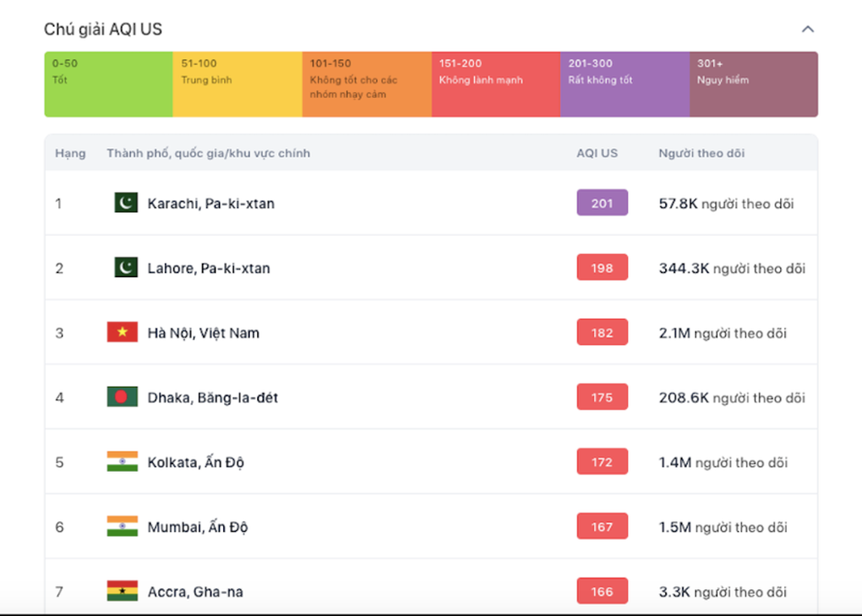The width and height of the screenshot is (862, 616).
Task: Click the Người theo dõi column header
Action: click(701, 154)
